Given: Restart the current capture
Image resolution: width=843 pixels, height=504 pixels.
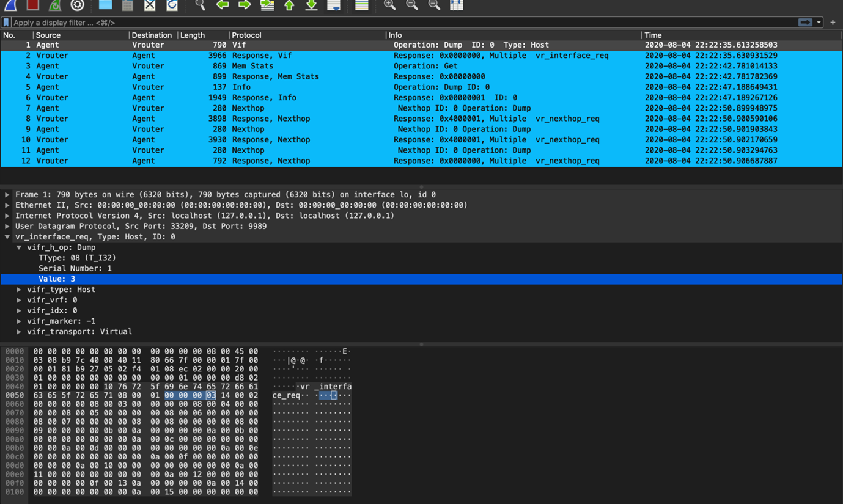Looking at the screenshot, I should pyautogui.click(x=55, y=5).
